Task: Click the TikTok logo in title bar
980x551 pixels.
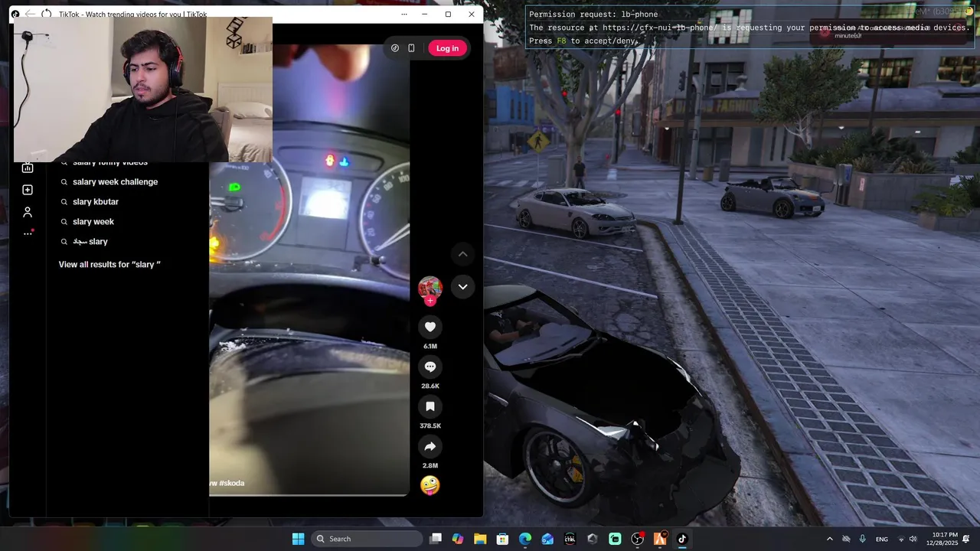Action: [x=15, y=14]
